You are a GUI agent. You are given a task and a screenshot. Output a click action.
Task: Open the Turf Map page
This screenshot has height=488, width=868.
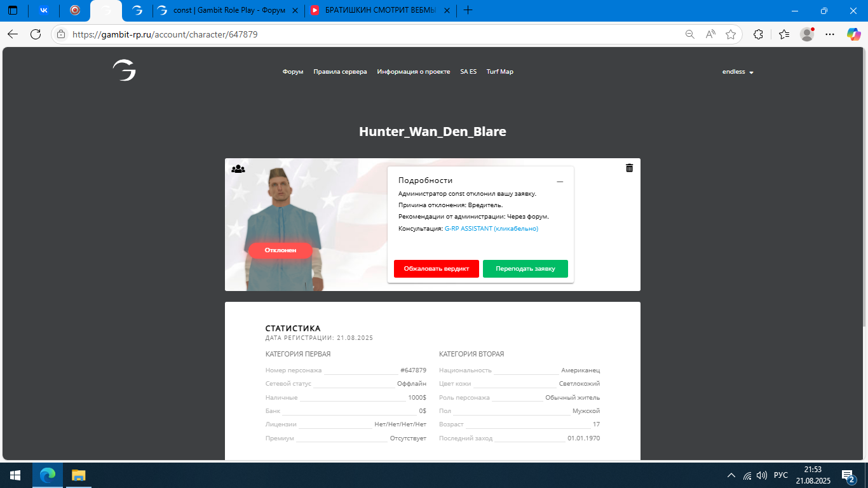499,72
